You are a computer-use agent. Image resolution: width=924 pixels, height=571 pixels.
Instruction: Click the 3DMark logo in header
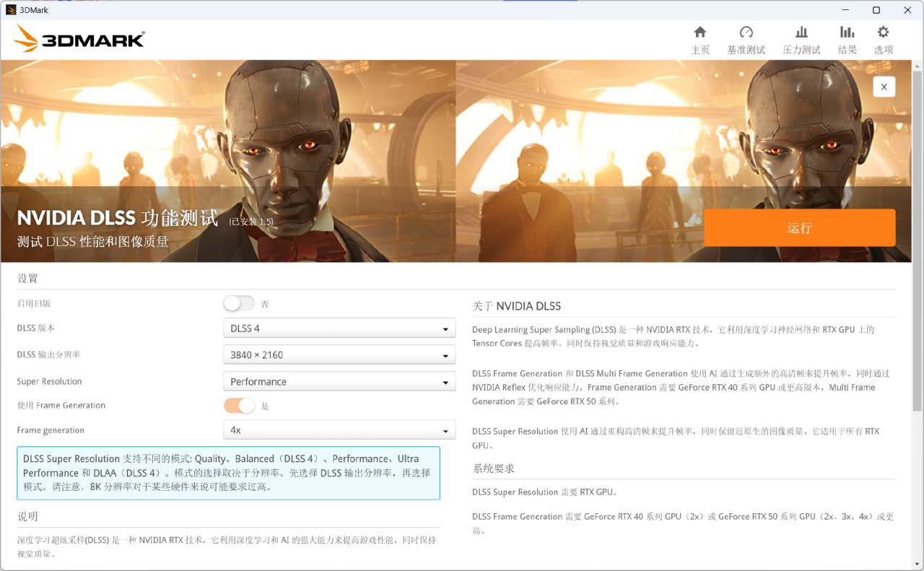click(x=79, y=38)
